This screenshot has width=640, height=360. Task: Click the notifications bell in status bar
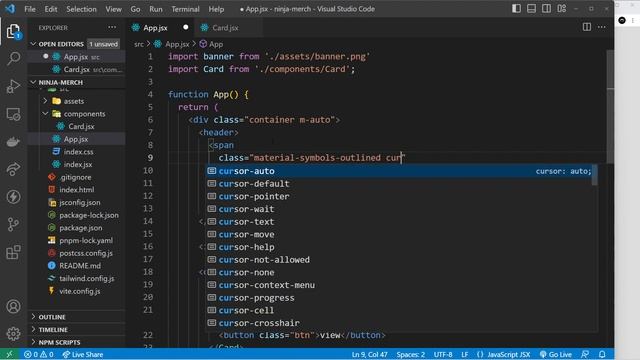point(602,354)
